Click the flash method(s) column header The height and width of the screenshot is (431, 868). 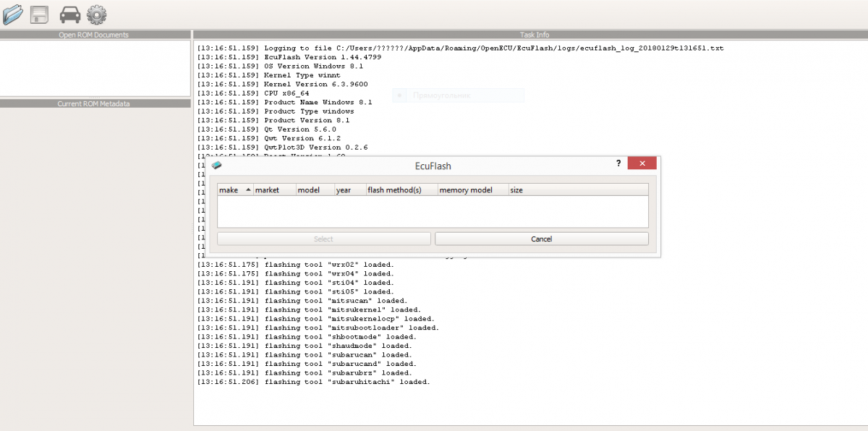[x=401, y=189]
